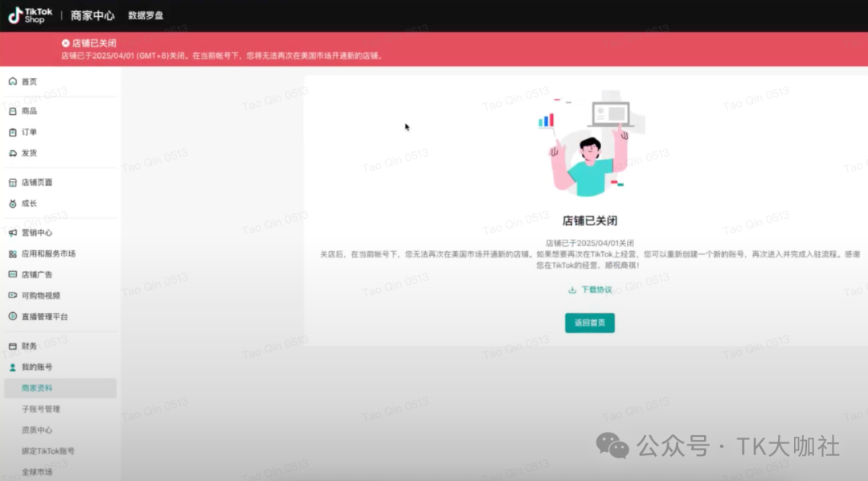The height and width of the screenshot is (481, 868).
Task: Click the home icon beside 首页
Action: (12, 81)
